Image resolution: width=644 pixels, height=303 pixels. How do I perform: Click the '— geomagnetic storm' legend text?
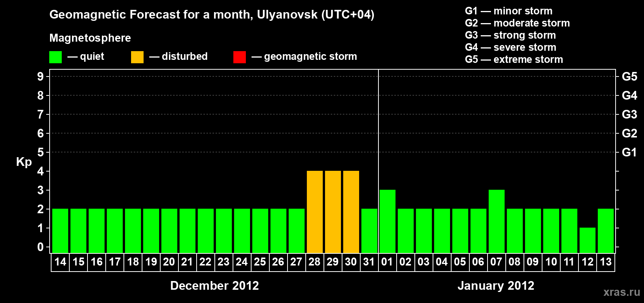click(x=304, y=57)
